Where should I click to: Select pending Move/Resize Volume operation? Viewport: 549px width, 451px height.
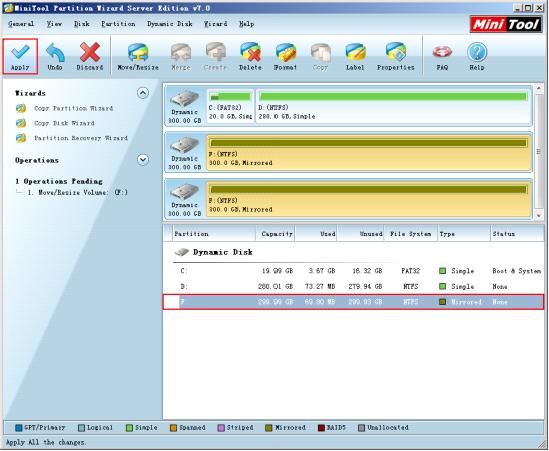[x=78, y=192]
